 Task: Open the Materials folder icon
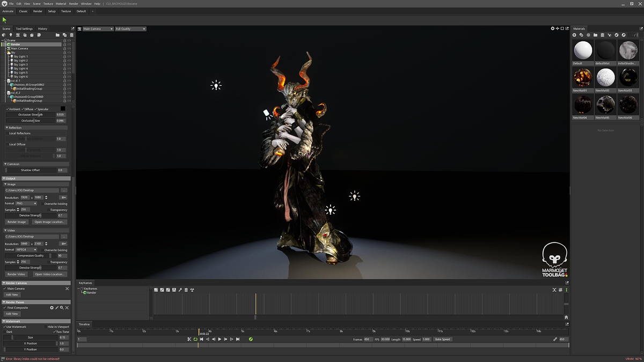pyautogui.click(x=595, y=35)
